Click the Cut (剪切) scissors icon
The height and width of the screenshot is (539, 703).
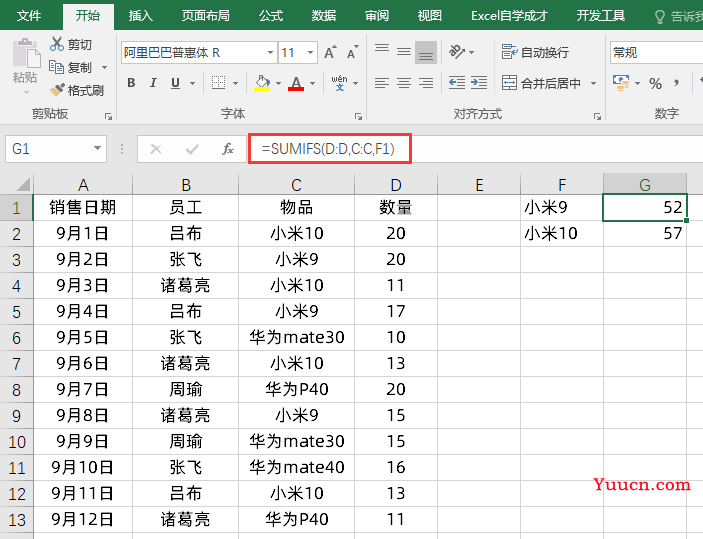point(57,44)
